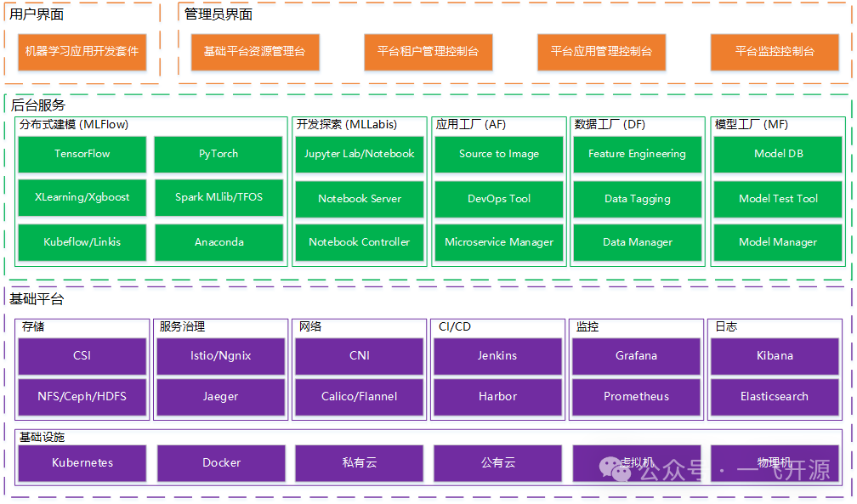Viewport: 857px width, 504px height.
Task: Click the Kubeflow/Linkis block
Action: tap(82, 242)
